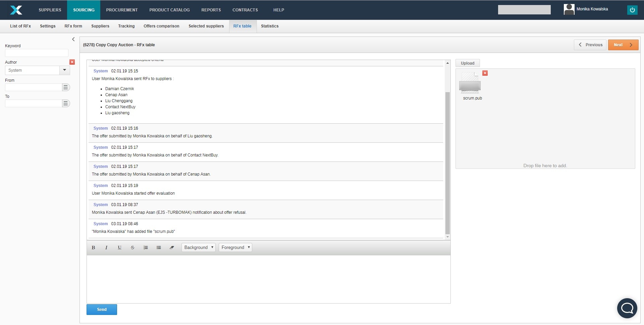
Task: Expand the Author System dropdown
Action: (64, 70)
